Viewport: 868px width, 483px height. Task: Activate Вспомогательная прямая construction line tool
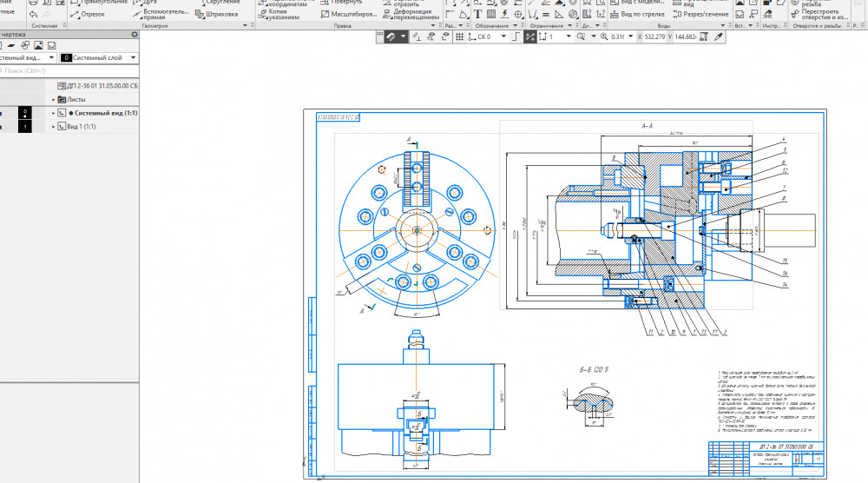click(x=157, y=14)
